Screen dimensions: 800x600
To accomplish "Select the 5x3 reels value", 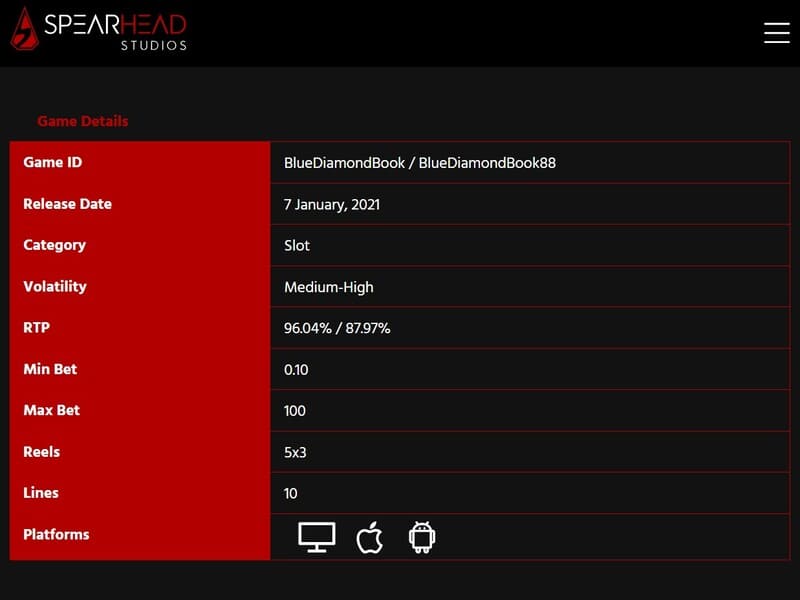I will point(295,452).
